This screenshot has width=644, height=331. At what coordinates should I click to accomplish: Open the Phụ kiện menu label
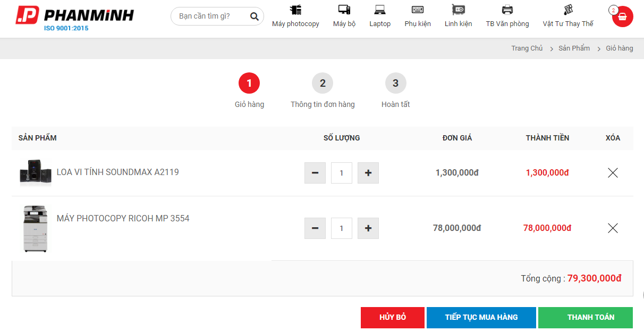(418, 24)
